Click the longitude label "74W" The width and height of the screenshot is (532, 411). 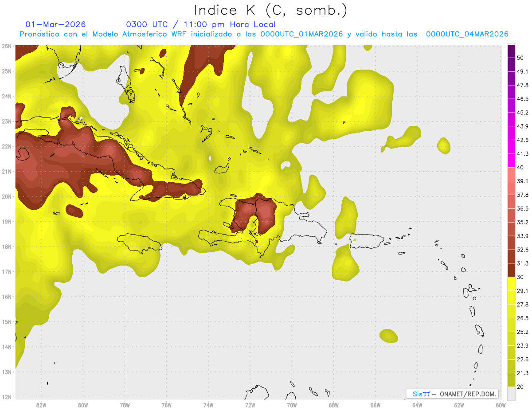pyautogui.click(x=208, y=405)
